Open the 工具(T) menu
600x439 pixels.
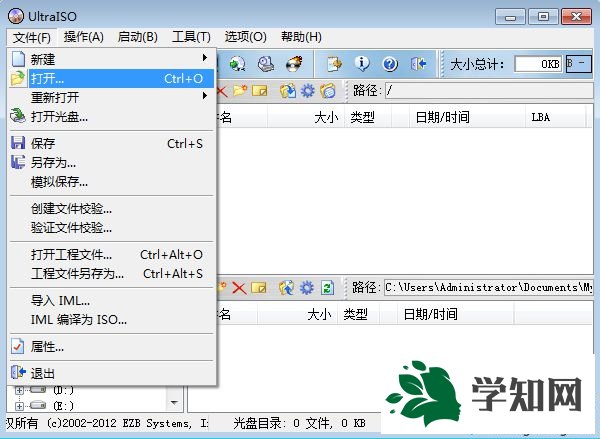(x=191, y=37)
